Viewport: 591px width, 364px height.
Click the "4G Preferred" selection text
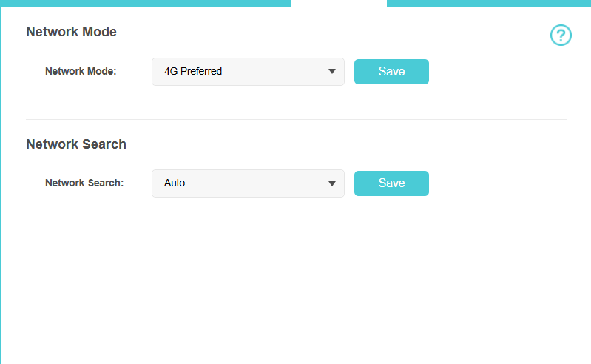[x=193, y=72]
